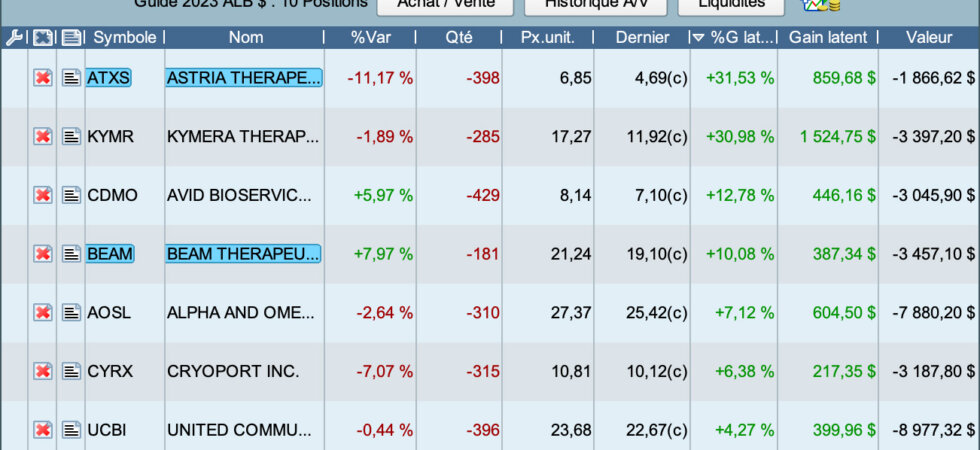Click the chart and coins icon
This screenshot has height=450, width=980.
822,5
